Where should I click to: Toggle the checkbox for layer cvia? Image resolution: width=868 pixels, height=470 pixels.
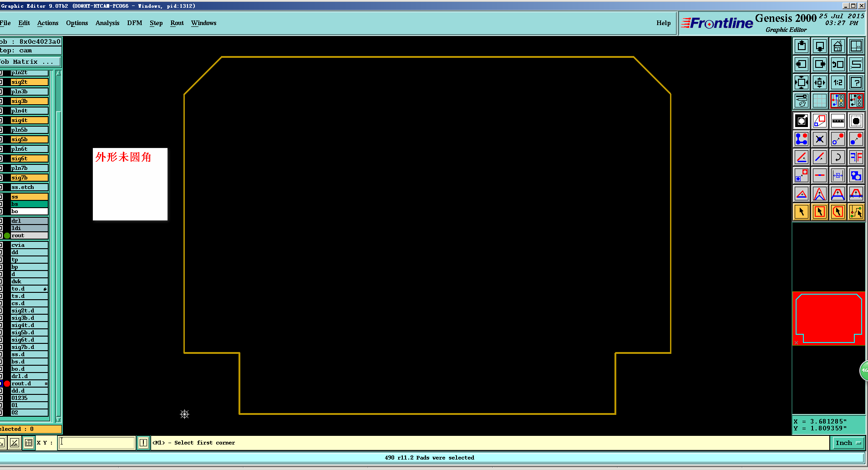[x=1, y=245]
